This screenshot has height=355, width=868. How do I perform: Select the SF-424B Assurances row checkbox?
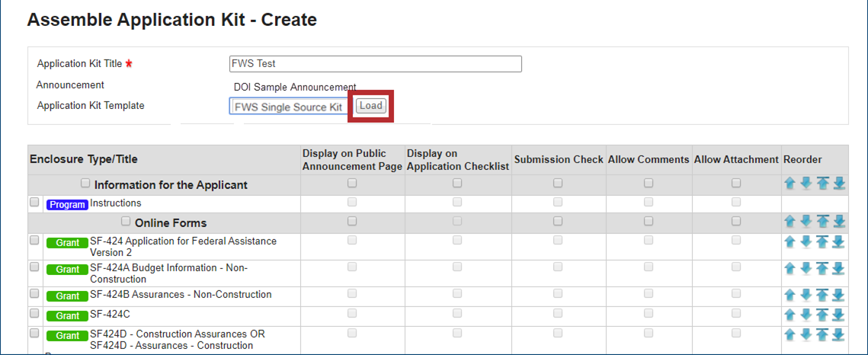click(x=34, y=294)
